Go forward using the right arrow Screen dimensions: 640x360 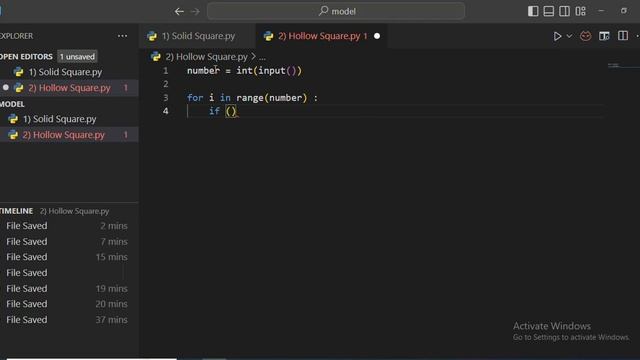pyautogui.click(x=196, y=11)
